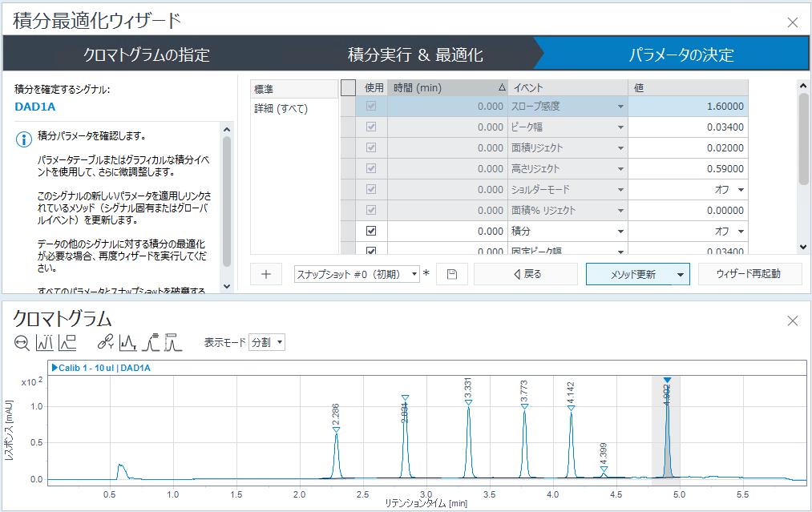Select the peak marker at 2.286 min
Viewport: 812px width, 512px height.
click(336, 429)
